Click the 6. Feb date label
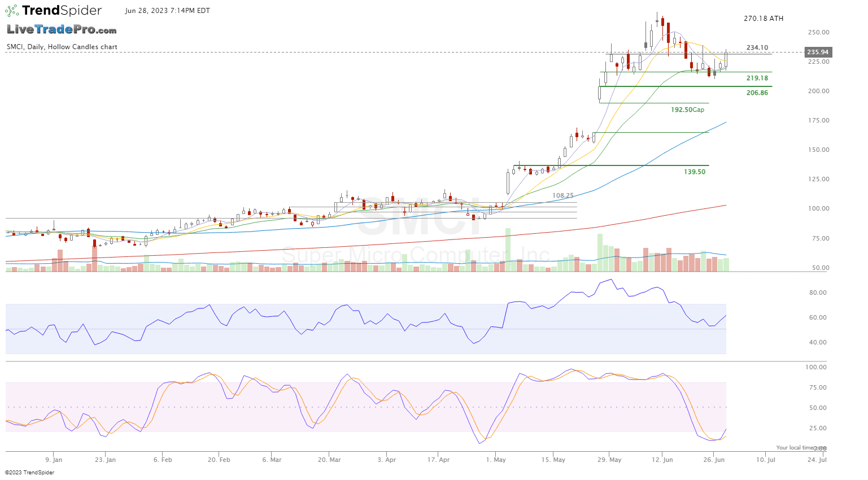868x480 pixels. 163,460
